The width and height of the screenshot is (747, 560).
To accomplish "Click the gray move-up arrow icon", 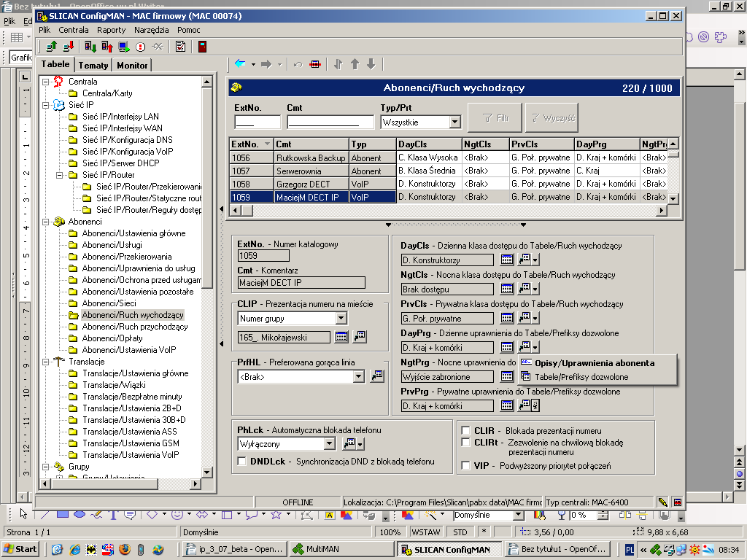I will tap(355, 64).
